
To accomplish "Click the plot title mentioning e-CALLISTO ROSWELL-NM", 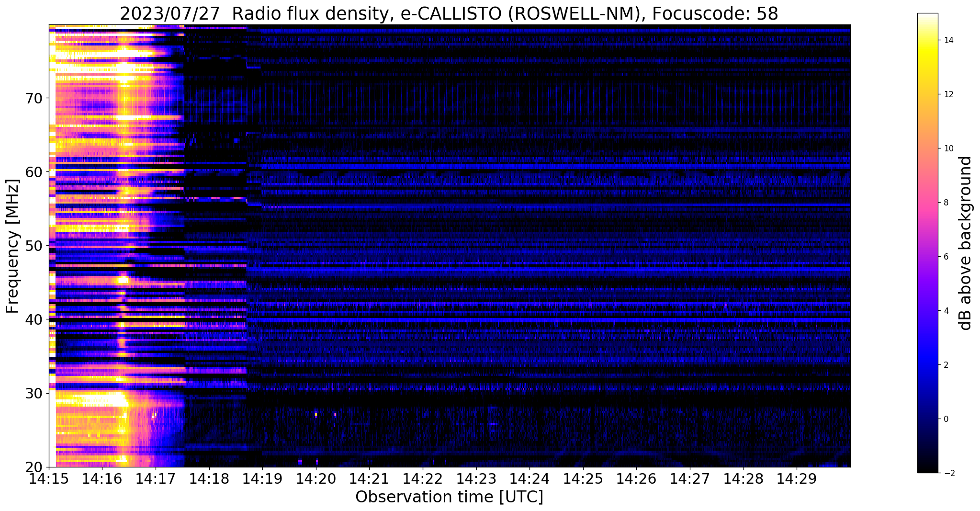I will (449, 13).
